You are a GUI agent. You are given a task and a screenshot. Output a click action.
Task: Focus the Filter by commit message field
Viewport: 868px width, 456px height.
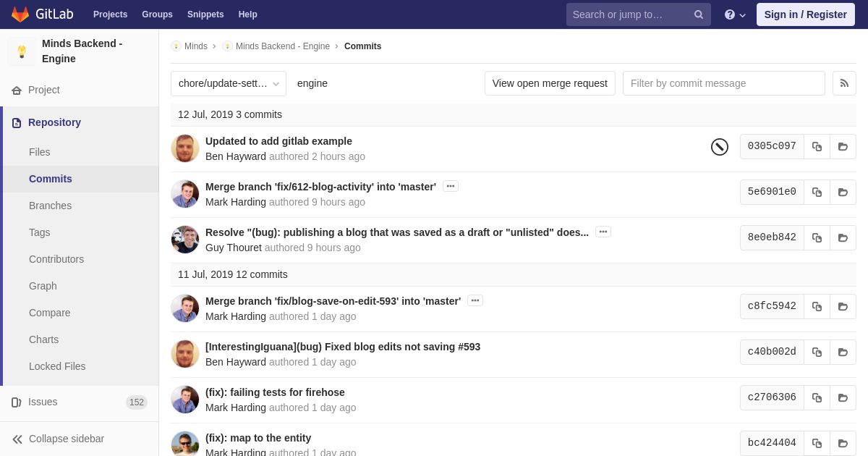724,83
